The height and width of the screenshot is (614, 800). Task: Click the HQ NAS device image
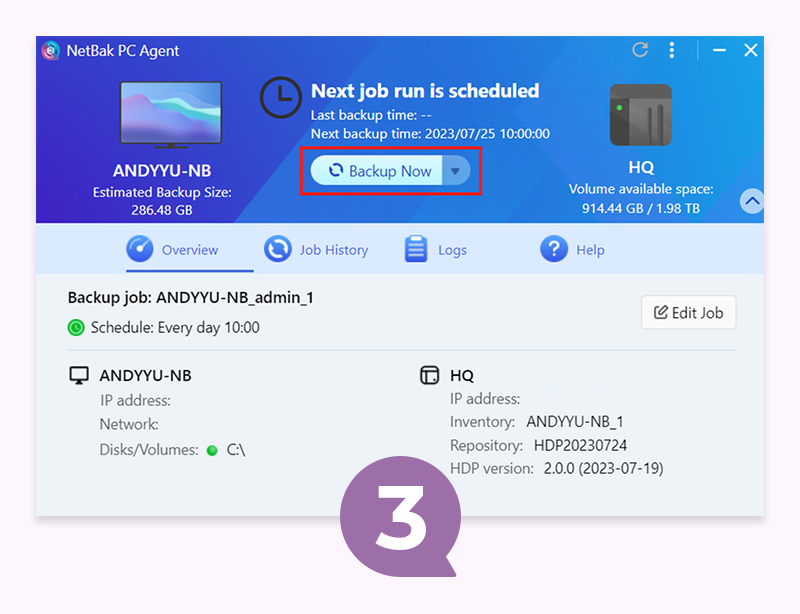pyautogui.click(x=640, y=115)
